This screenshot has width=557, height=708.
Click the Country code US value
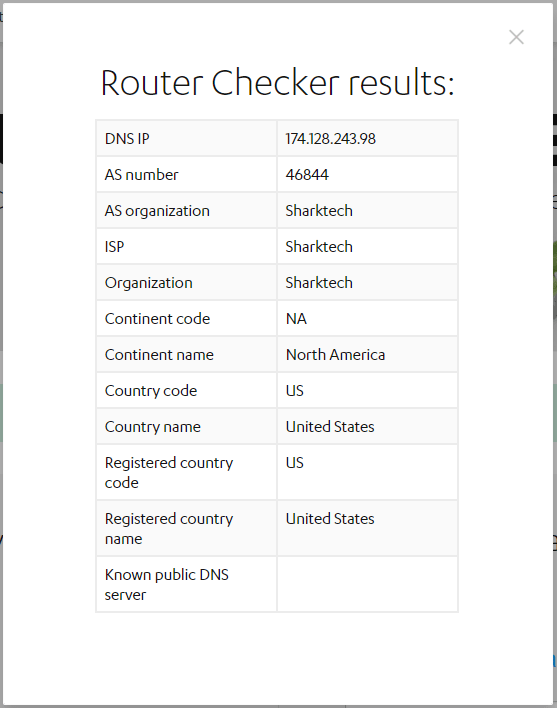(295, 391)
